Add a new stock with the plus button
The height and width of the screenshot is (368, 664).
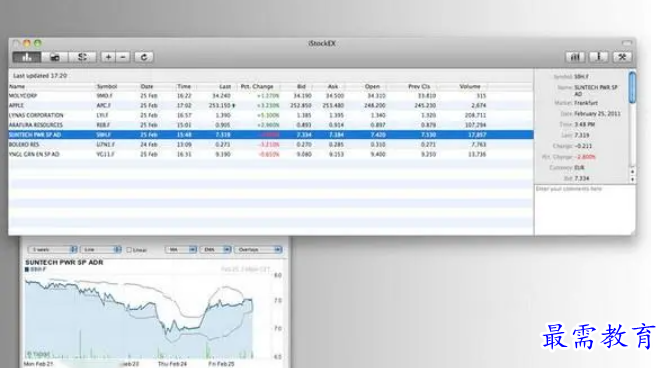[108, 57]
